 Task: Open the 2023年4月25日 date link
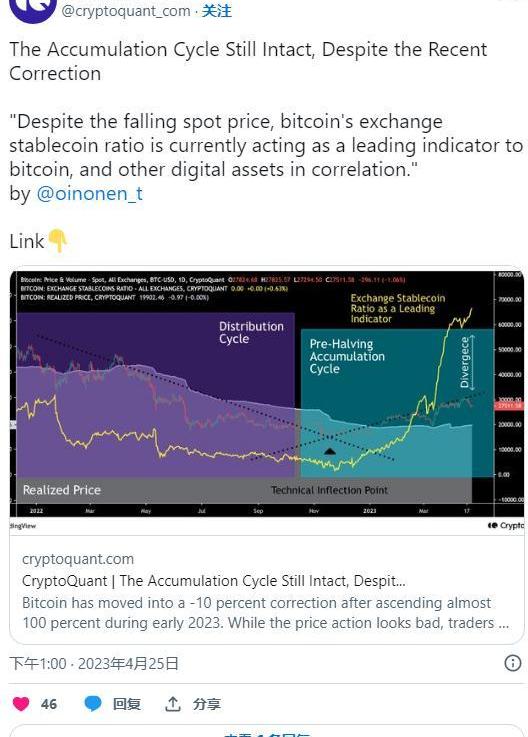tap(128, 664)
